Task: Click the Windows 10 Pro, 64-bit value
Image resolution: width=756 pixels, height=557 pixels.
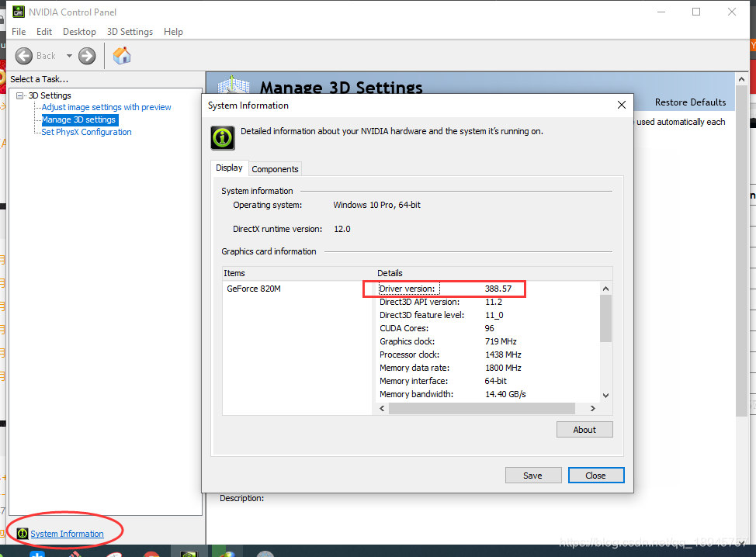Action: click(x=376, y=205)
